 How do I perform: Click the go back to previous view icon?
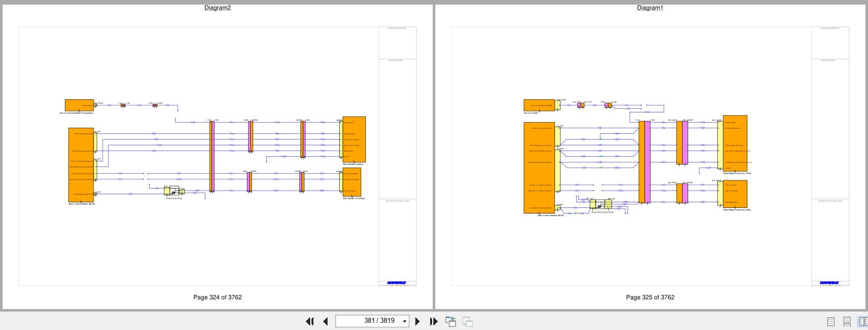coord(451,321)
